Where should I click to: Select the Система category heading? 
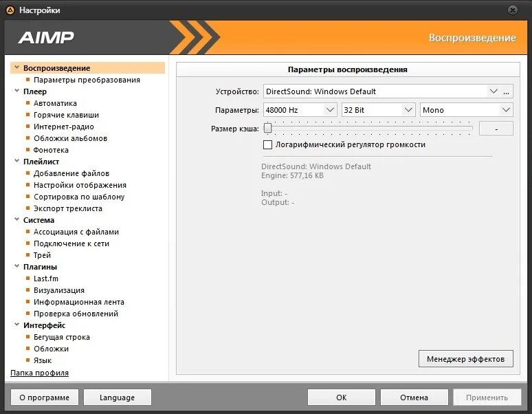point(38,220)
